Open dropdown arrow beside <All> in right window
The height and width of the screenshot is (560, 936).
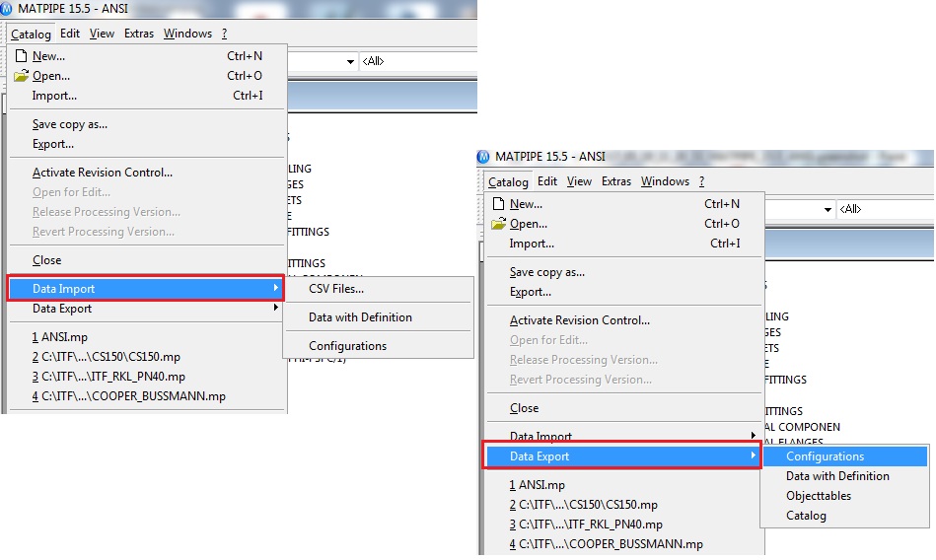coord(828,210)
